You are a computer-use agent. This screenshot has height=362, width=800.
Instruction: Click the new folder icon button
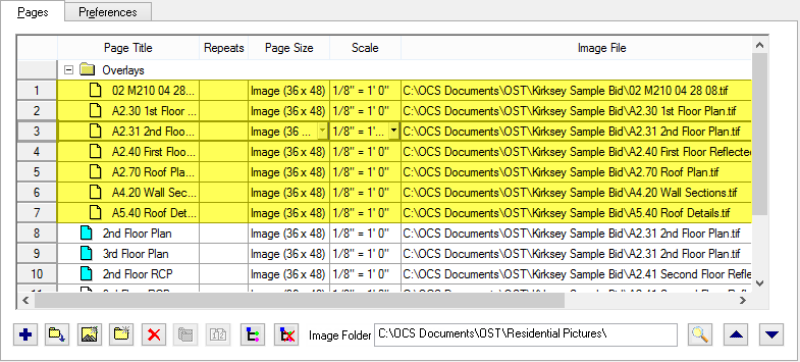[x=121, y=335]
